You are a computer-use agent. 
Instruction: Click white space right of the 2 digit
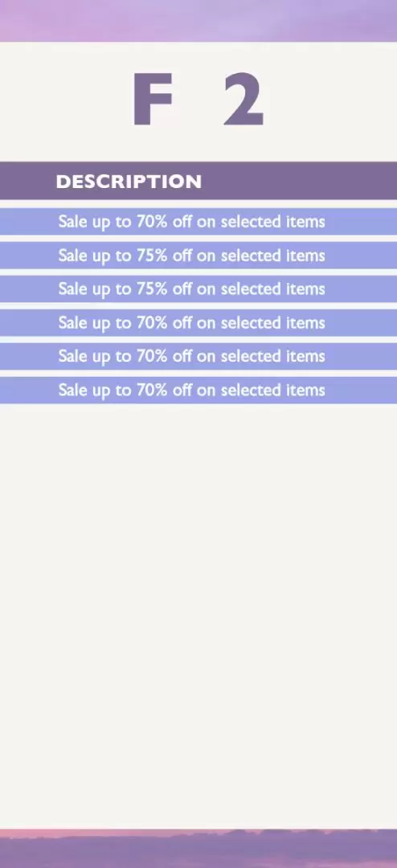(x=330, y=100)
